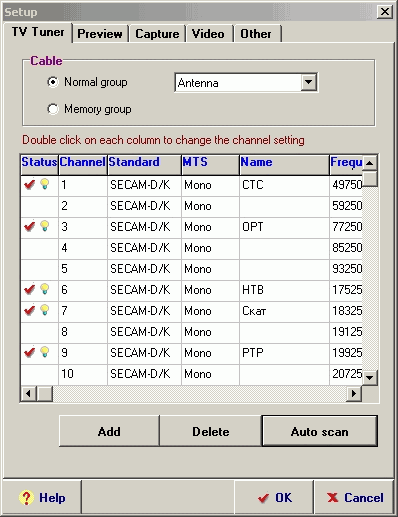Click the red checkmark in channel 6 row
Image resolution: width=398 pixels, height=517 pixels.
coord(30,289)
